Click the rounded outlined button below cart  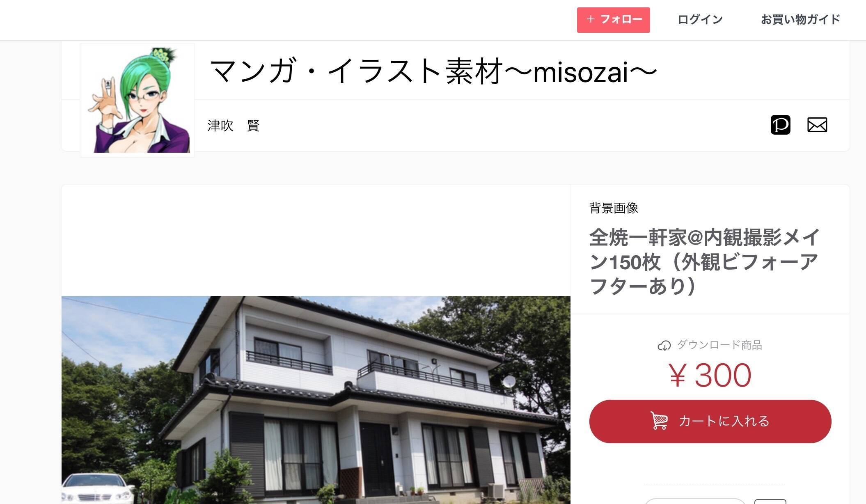pyautogui.click(x=695, y=501)
